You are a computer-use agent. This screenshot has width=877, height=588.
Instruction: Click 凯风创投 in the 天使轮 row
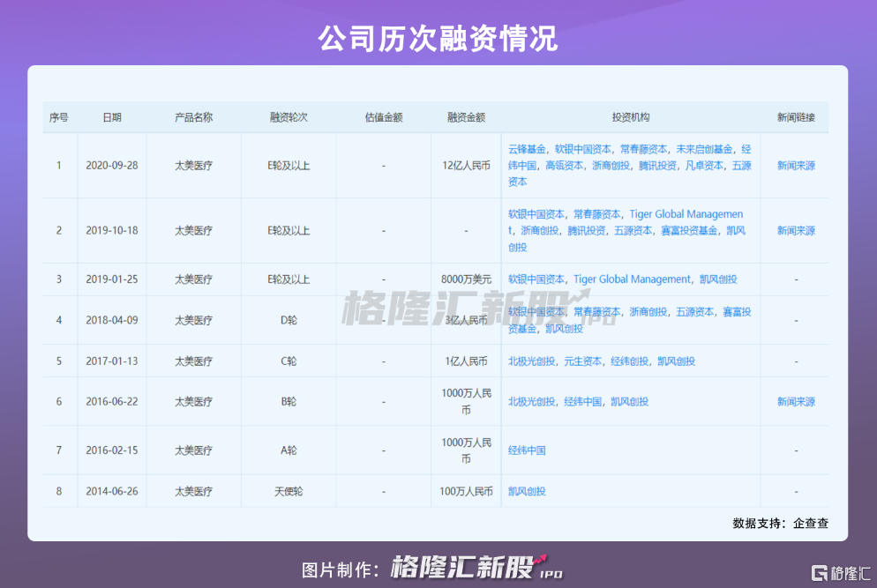(527, 491)
